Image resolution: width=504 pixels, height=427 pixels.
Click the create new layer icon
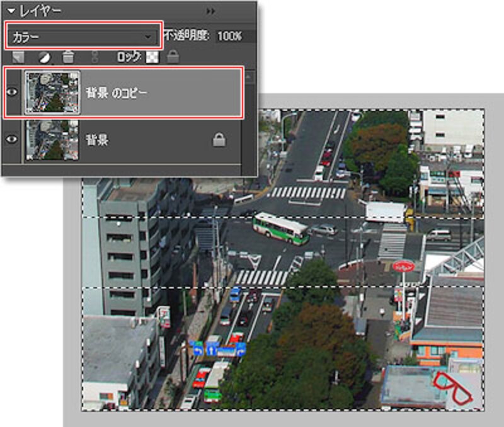[20, 57]
